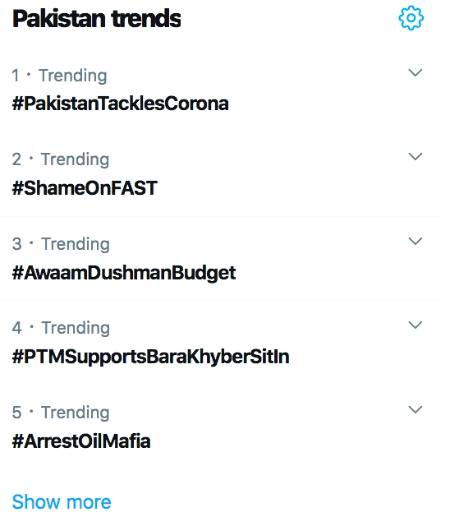Click the "3 · Trending" label
The image size is (450, 526).
pyautogui.click(x=60, y=244)
